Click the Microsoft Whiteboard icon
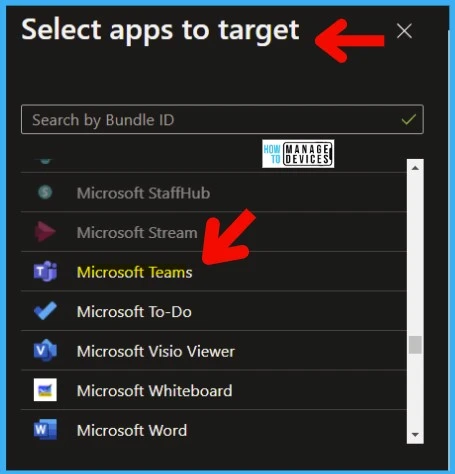This screenshot has width=455, height=474. [45, 390]
